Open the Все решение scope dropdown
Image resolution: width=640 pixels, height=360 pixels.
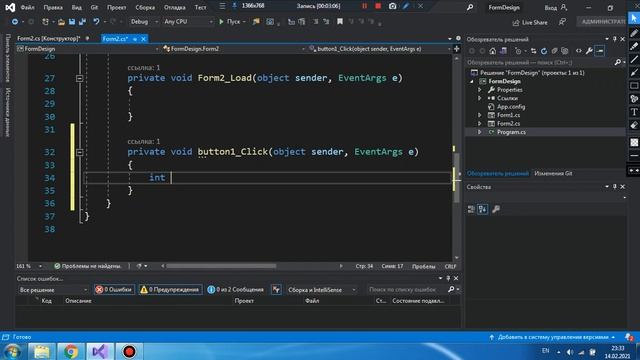coord(53,290)
